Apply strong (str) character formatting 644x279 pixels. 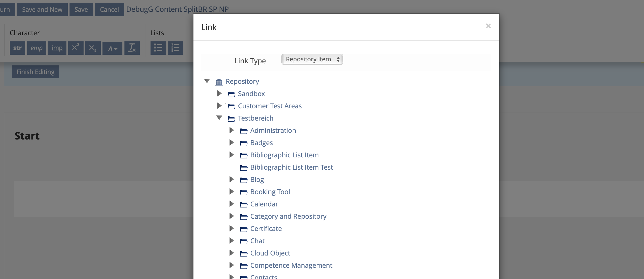pyautogui.click(x=17, y=48)
